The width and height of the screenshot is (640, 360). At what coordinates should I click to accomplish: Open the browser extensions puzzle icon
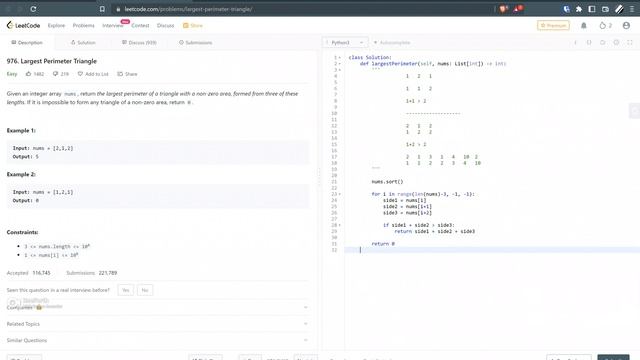click(x=579, y=9)
